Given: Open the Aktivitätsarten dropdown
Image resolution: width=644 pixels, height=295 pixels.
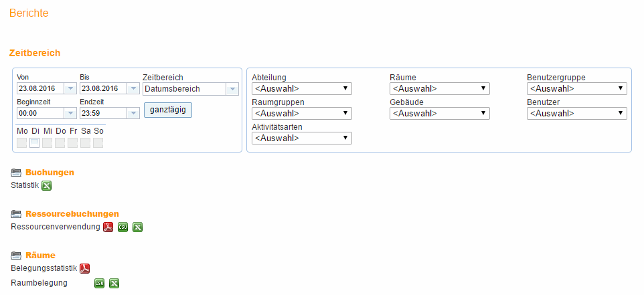Looking at the screenshot, I should (302, 138).
